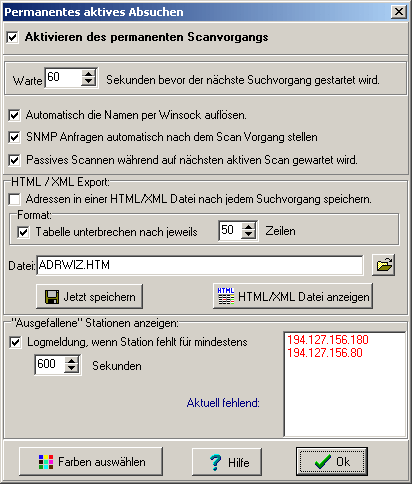
Task: Select missing station 194.127.156.80 in list
Action: click(325, 353)
